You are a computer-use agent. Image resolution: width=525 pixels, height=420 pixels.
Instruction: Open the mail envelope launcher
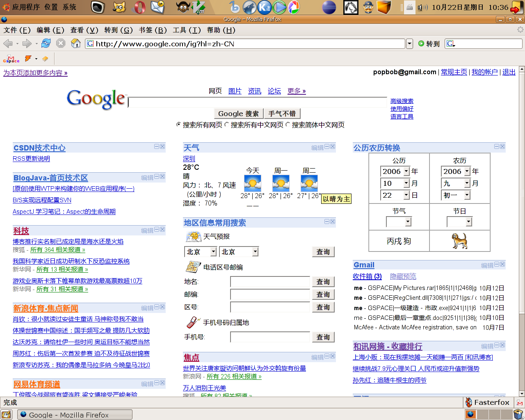coord(157,7)
